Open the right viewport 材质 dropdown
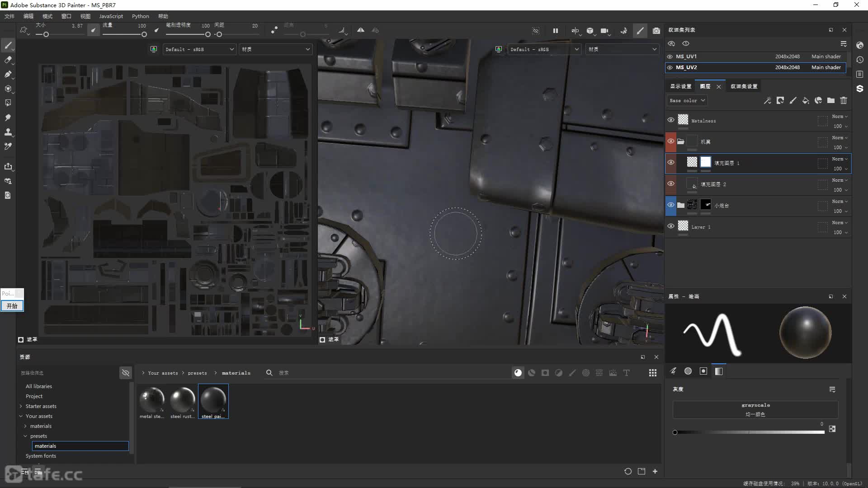The image size is (868, 488). (622, 49)
